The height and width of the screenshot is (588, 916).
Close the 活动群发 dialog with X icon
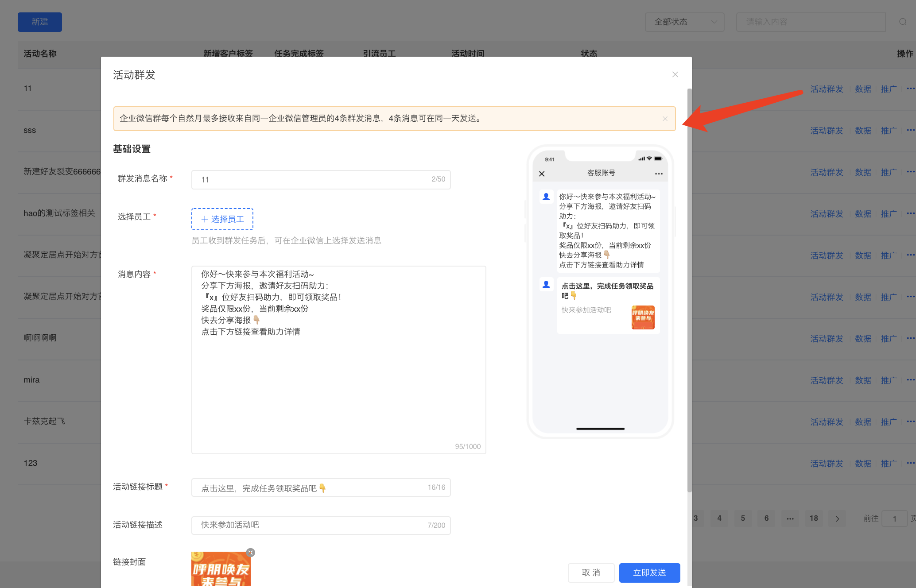[675, 74]
